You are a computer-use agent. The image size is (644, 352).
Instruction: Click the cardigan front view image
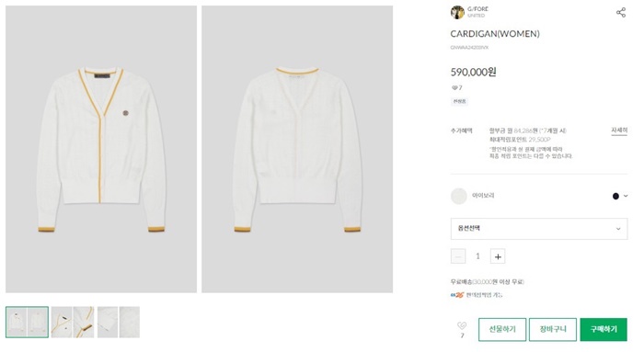point(101,149)
